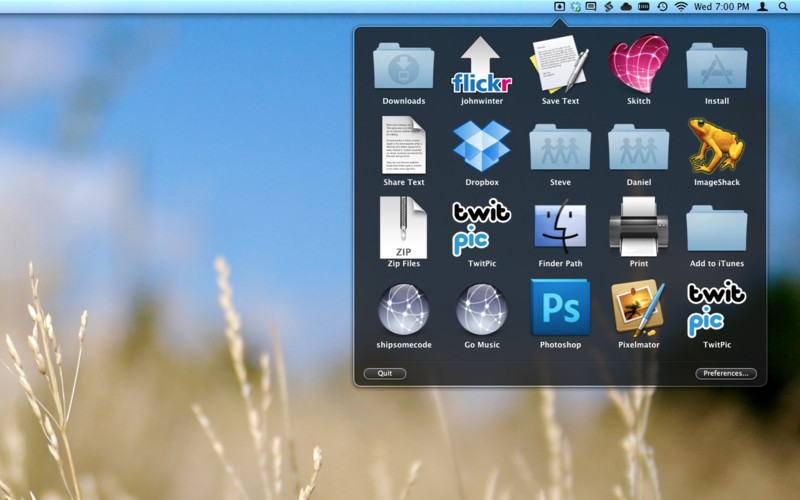
Task: Choose the Share Text document icon
Action: (404, 145)
